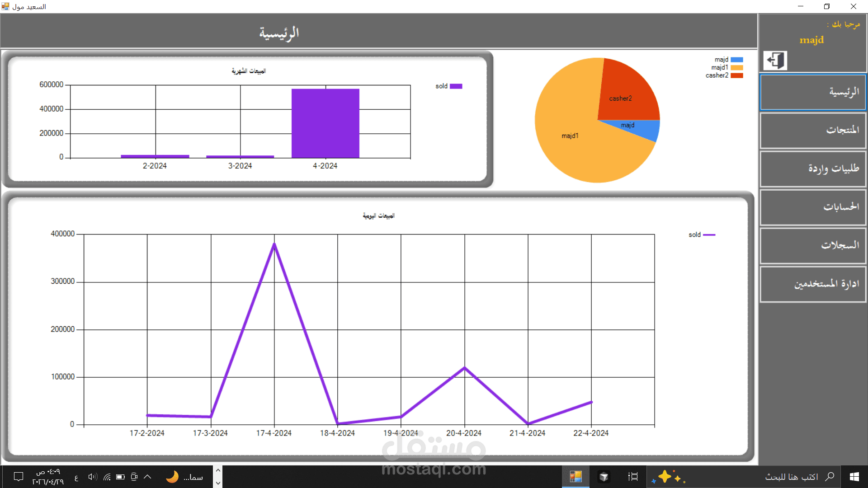Click the 17-4-2024 peak on daily chart

274,244
